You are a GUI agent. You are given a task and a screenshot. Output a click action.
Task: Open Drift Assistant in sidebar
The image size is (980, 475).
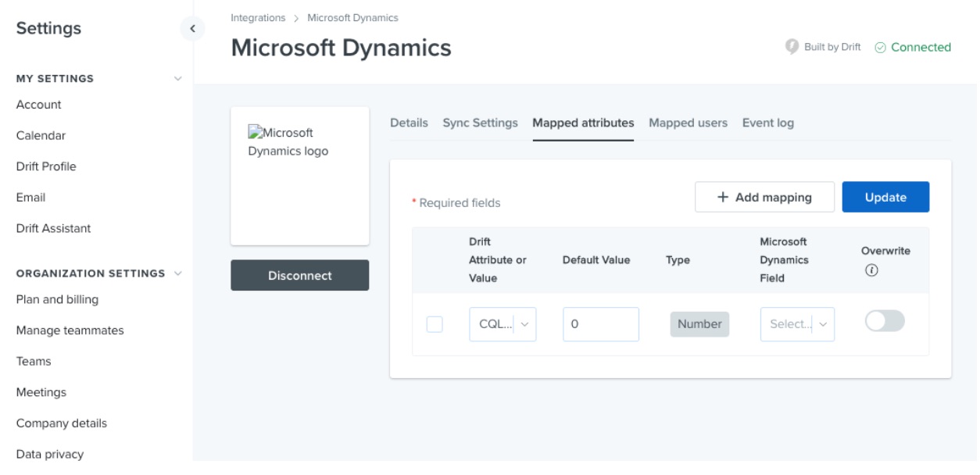(54, 228)
